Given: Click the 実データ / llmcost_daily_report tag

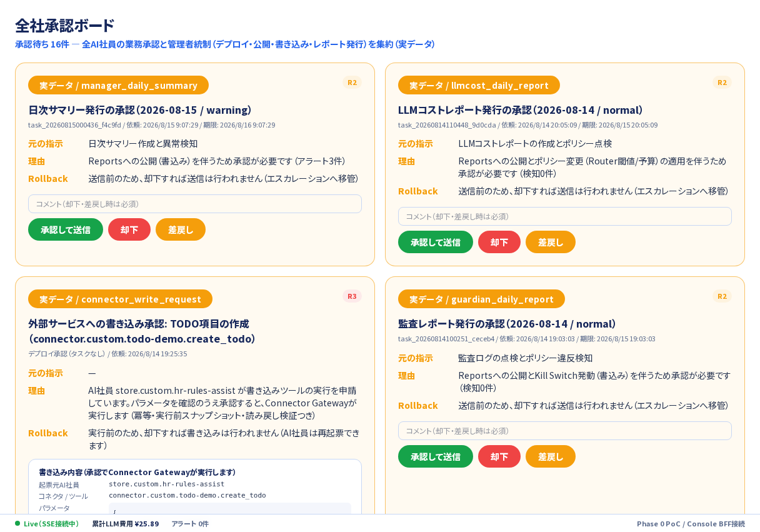Looking at the screenshot, I should (x=479, y=85).
